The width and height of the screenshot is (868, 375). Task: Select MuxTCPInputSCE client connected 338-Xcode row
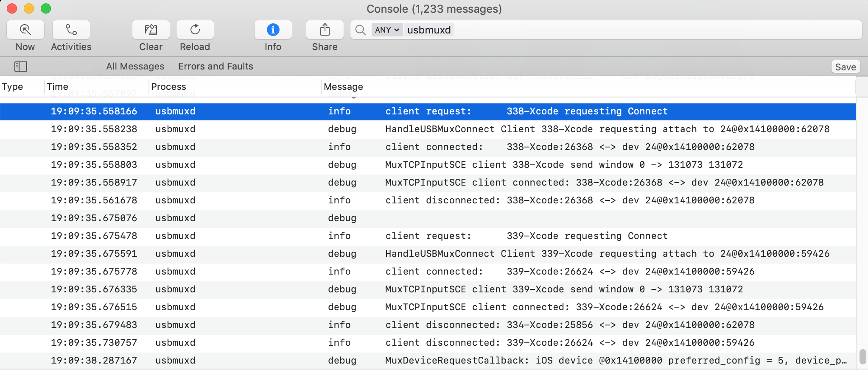click(428, 183)
